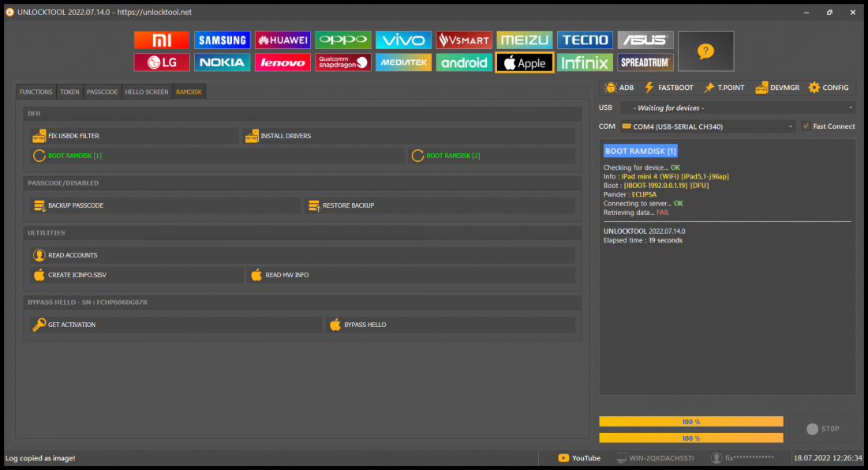
Task: Start CREATE ICINFO.SISV
Action: (x=137, y=275)
